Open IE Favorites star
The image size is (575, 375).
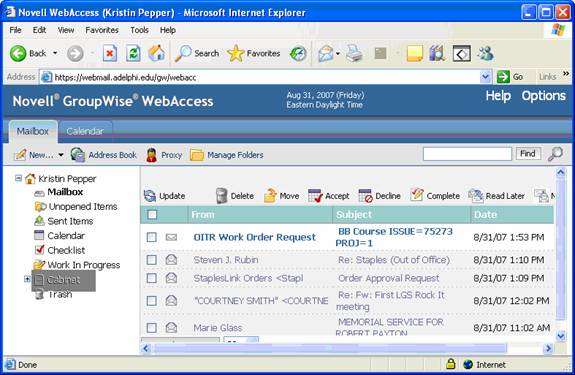point(253,54)
